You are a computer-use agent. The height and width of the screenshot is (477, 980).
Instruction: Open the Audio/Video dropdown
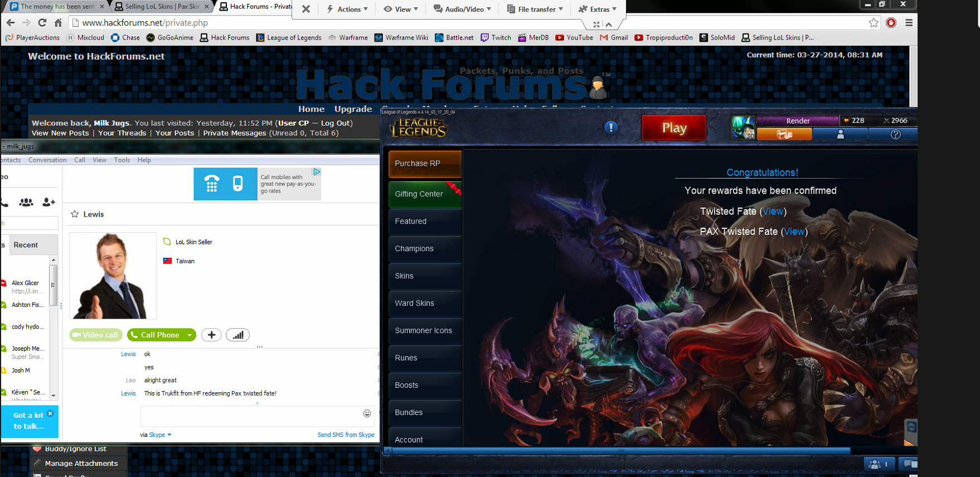pyautogui.click(x=462, y=9)
